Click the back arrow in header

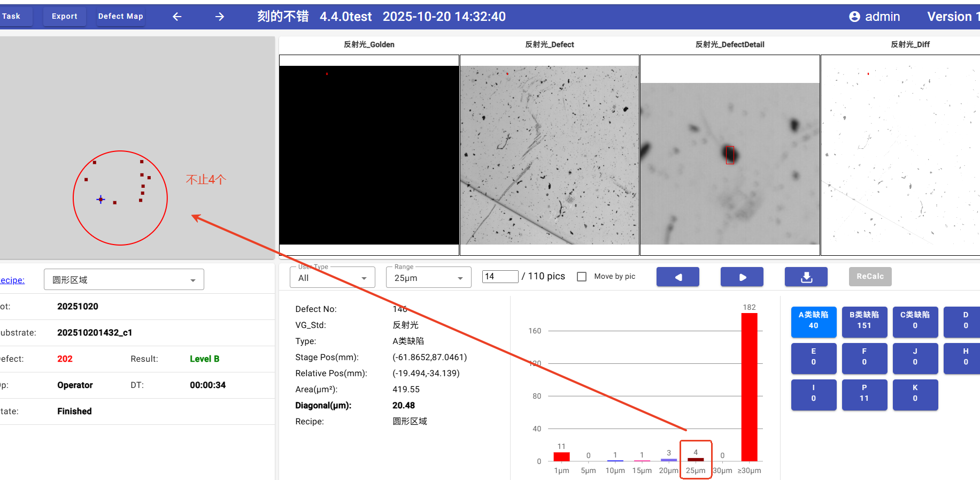coord(177,17)
